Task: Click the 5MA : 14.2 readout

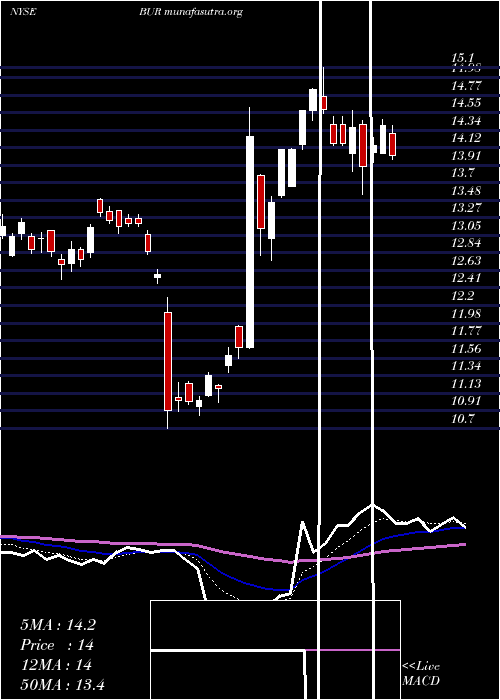Action: click(58, 625)
